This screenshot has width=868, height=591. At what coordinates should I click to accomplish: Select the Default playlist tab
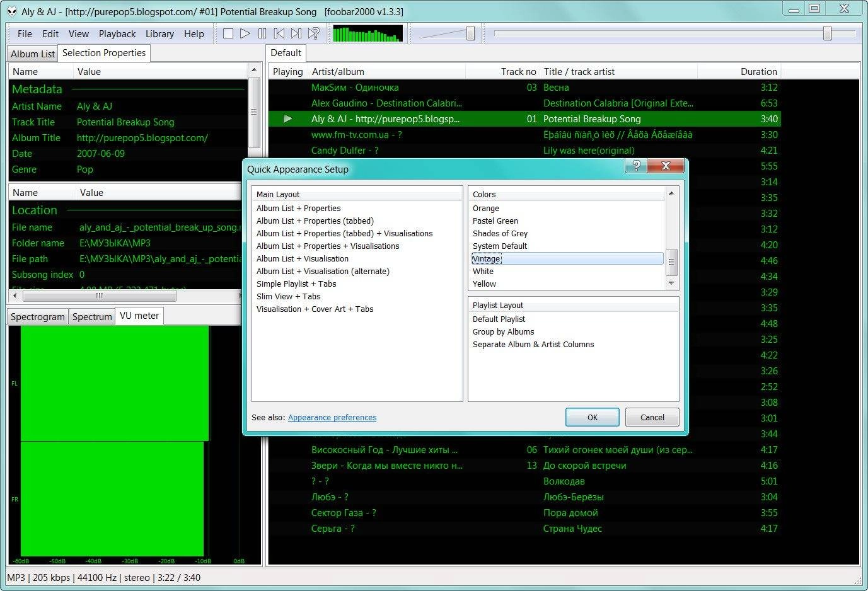coord(286,53)
